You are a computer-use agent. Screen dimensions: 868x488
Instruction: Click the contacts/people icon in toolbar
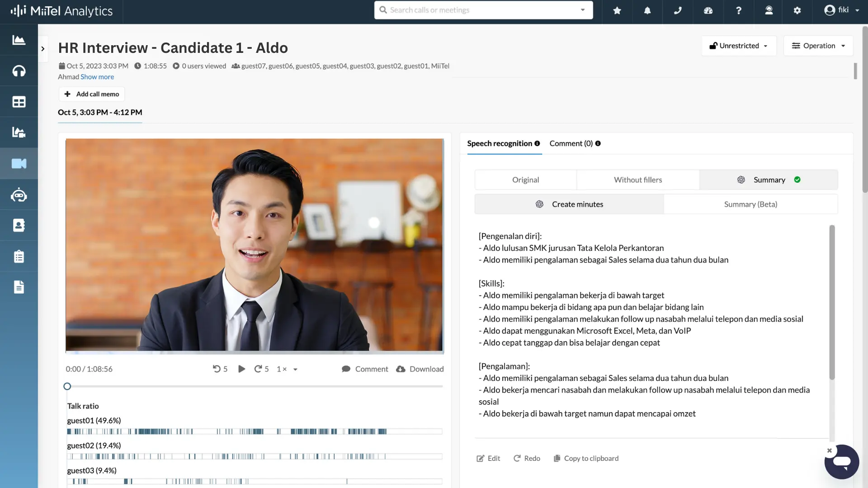[19, 225]
